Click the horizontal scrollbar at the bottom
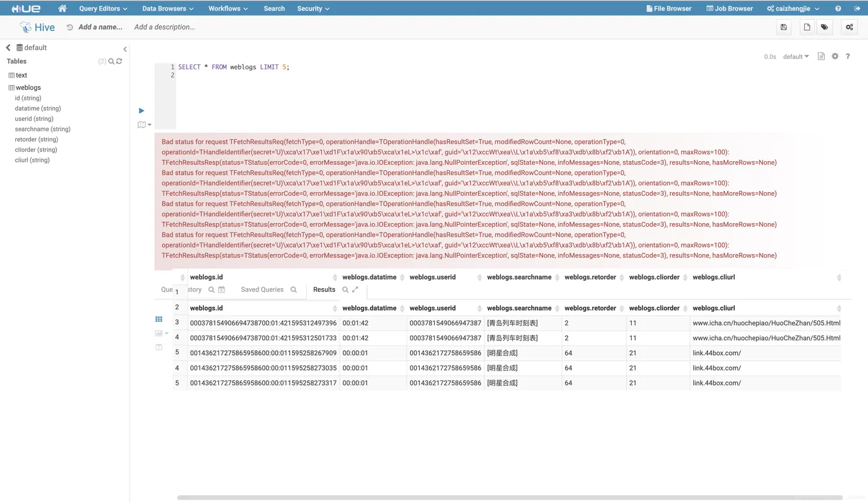Image resolution: width=868 pixels, height=502 pixels. pos(508,497)
